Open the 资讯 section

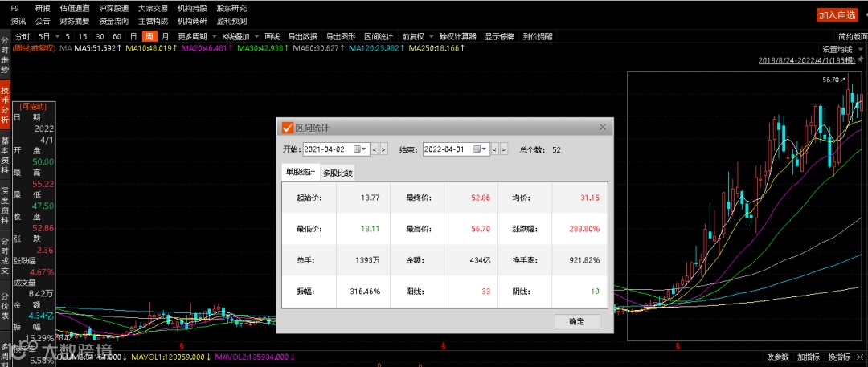tap(18, 21)
